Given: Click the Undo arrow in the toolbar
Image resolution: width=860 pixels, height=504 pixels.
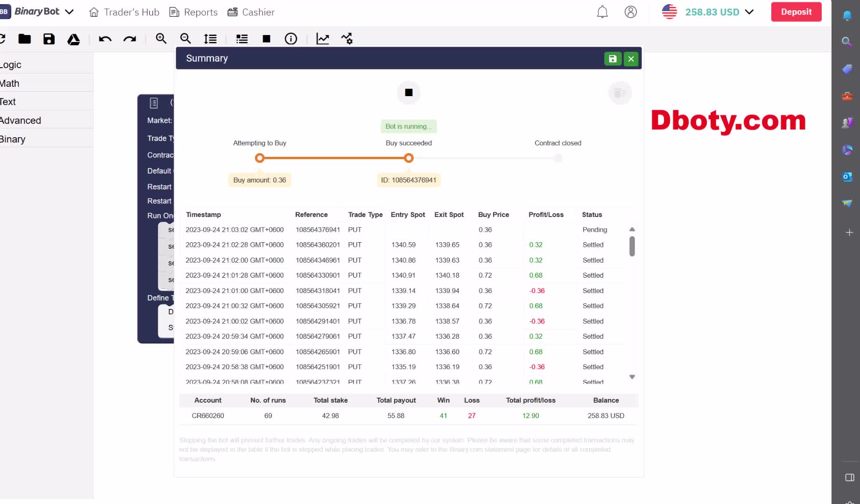Looking at the screenshot, I should [105, 39].
